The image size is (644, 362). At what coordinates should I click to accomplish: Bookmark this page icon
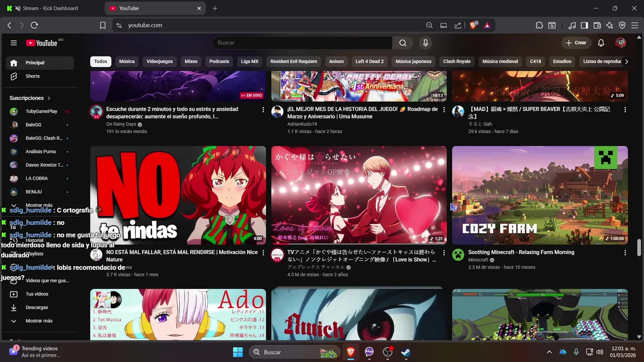click(103, 25)
